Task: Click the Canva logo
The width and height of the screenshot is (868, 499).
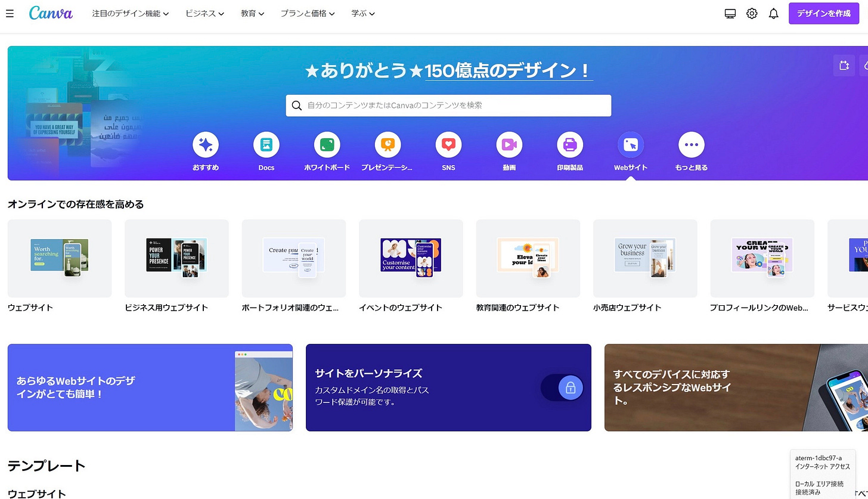Action: [51, 13]
